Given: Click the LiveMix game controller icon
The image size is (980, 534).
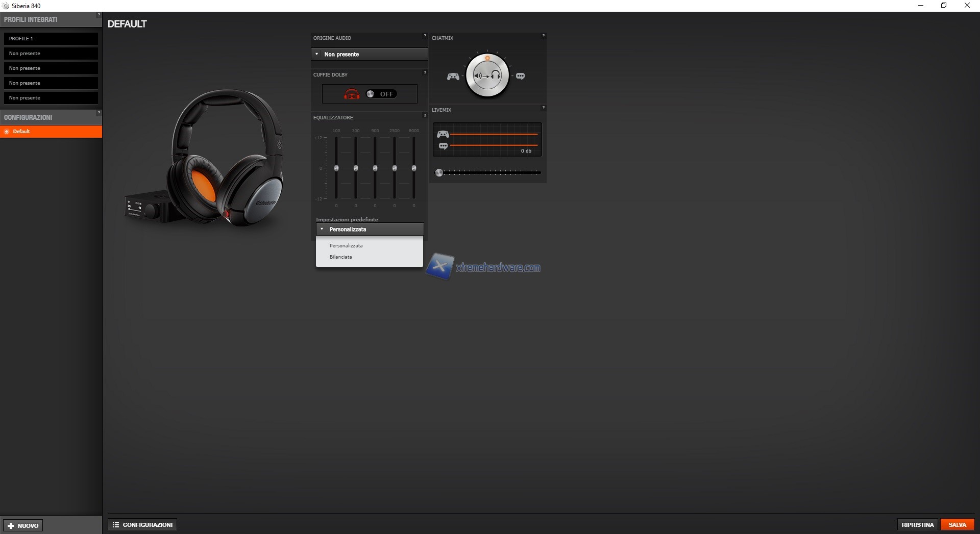Looking at the screenshot, I should [443, 134].
